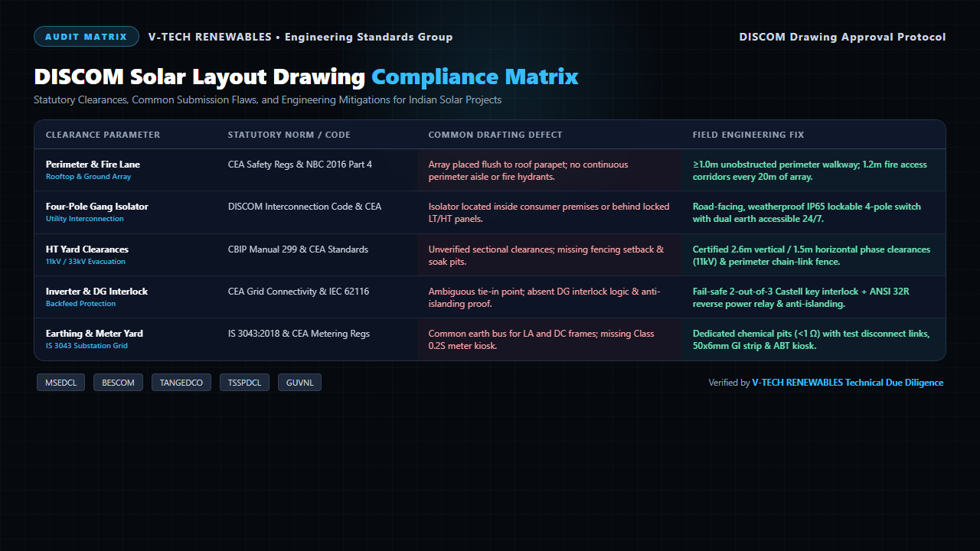Image resolution: width=980 pixels, height=551 pixels.
Task: Click CEA Safety Regs & NBC 2016 Part 4
Action: (300, 165)
